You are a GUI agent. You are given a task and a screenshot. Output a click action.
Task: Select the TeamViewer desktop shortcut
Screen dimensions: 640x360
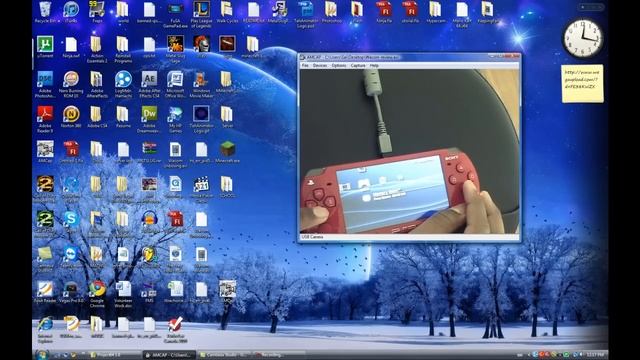[71, 257]
